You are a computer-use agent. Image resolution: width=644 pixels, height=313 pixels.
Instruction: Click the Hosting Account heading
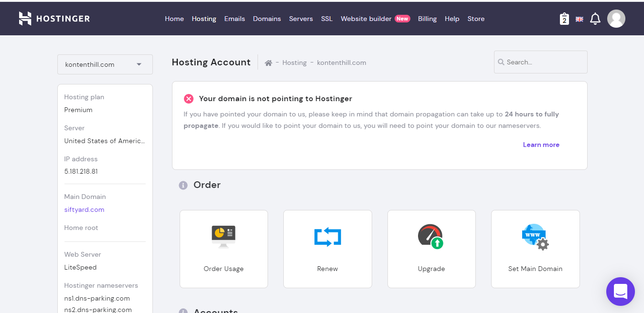(x=211, y=62)
